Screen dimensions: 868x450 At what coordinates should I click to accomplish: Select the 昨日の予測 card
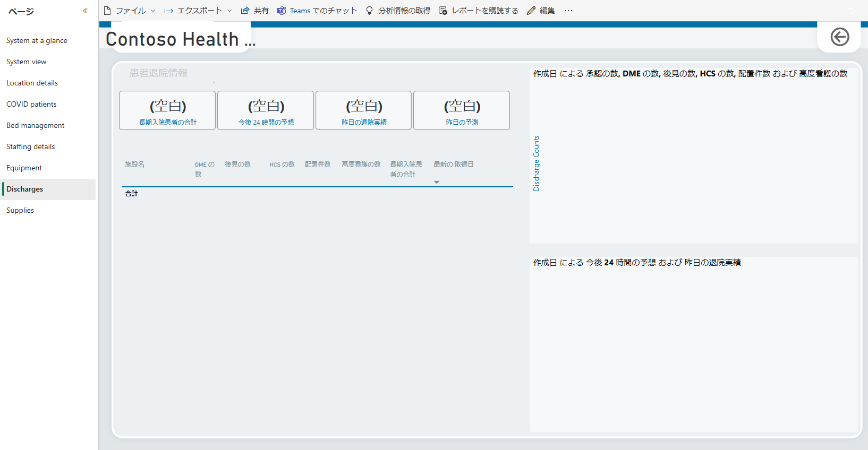pyautogui.click(x=462, y=110)
